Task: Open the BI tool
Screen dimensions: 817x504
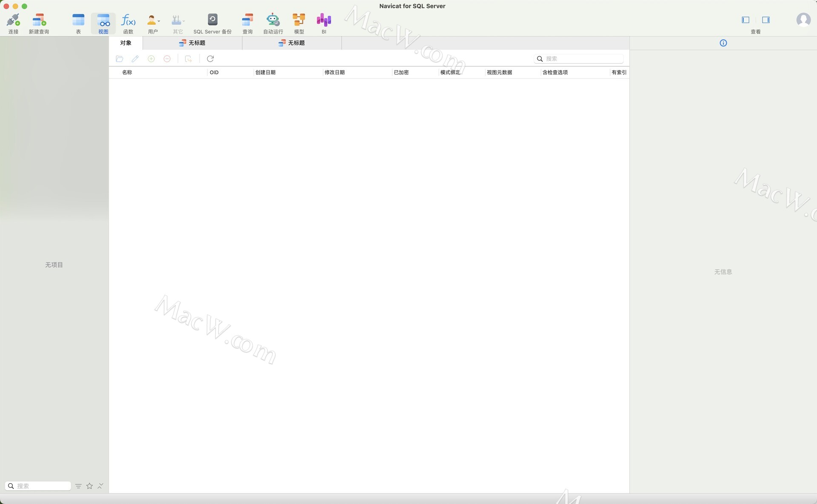Action: click(x=324, y=23)
